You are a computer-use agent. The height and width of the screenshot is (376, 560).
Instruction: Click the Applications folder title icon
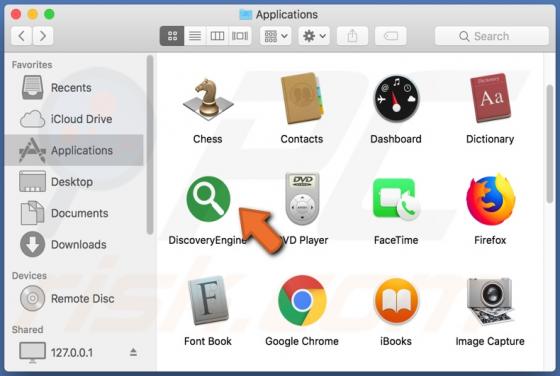(246, 15)
